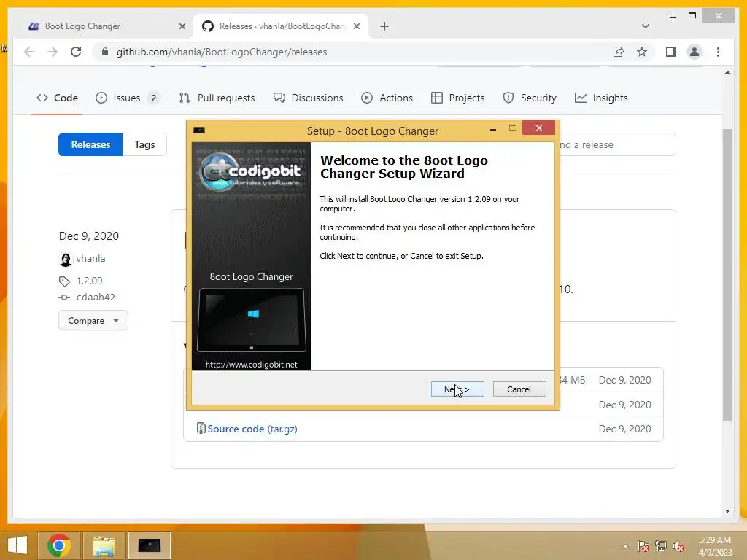747x560 pixels.
Task: Reload the GitHub page
Action: (x=76, y=52)
